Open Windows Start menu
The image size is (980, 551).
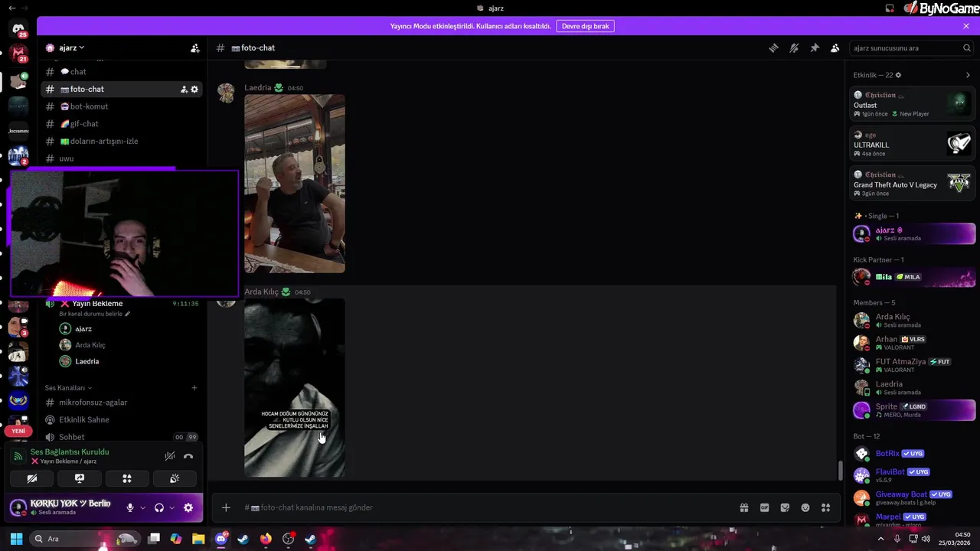(x=16, y=539)
